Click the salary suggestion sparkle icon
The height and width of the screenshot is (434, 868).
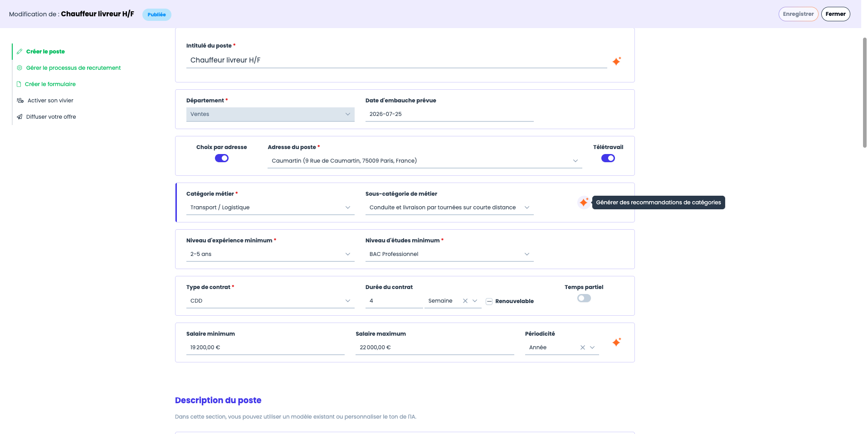tap(616, 342)
